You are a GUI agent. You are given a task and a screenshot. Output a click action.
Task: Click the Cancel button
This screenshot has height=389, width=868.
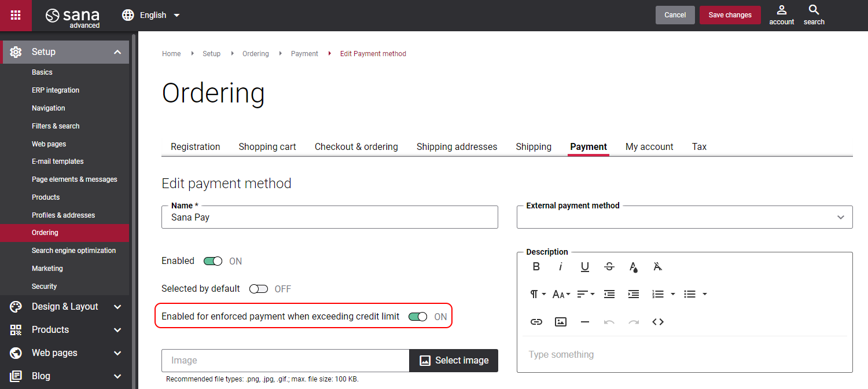(x=675, y=15)
